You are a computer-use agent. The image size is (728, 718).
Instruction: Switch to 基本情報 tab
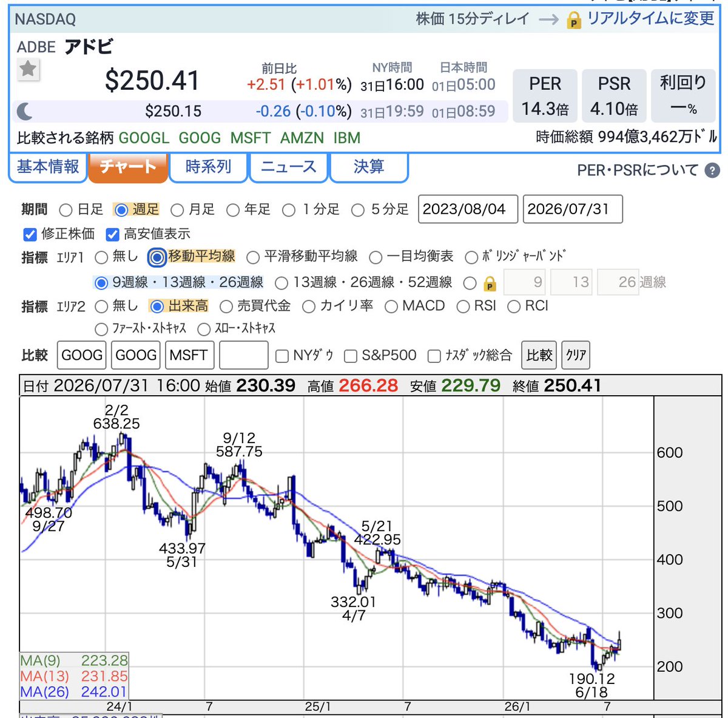[48, 166]
